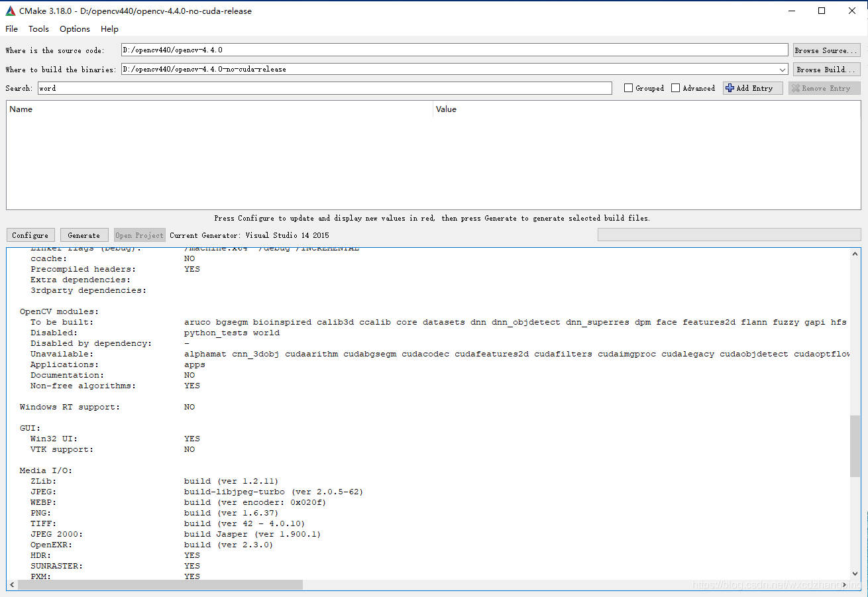The image size is (868, 597).
Task: Open the Tools menu
Action: (x=38, y=28)
